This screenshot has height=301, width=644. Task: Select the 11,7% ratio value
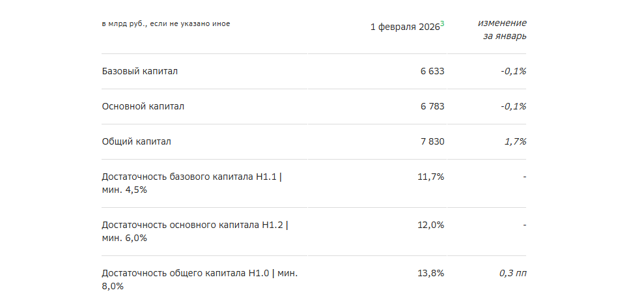click(x=430, y=177)
